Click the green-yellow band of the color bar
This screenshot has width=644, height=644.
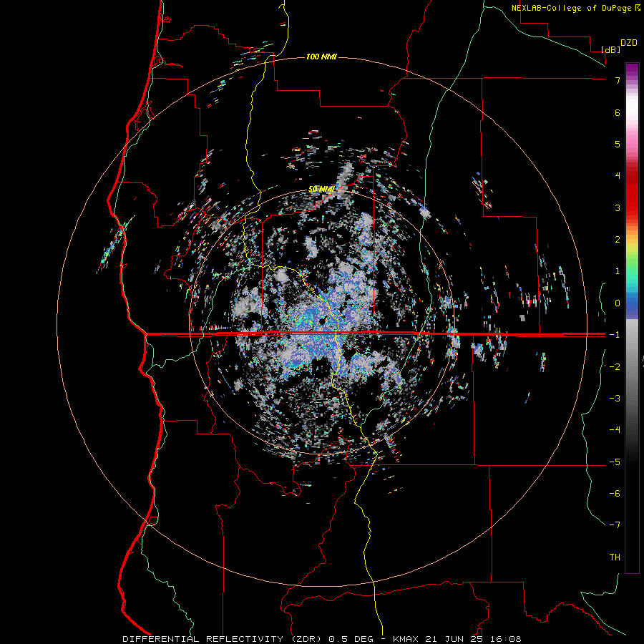(x=632, y=255)
